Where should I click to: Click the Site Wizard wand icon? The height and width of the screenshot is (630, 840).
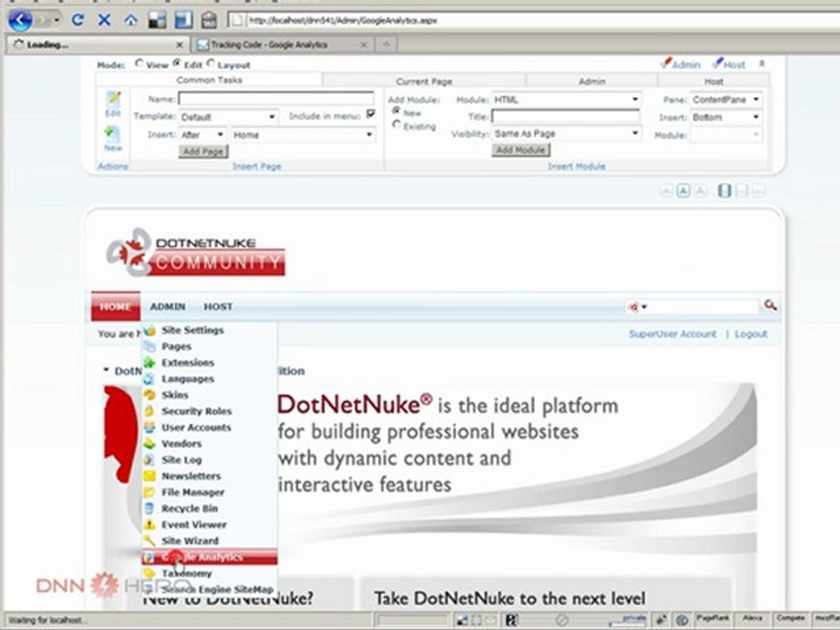pyautogui.click(x=150, y=541)
